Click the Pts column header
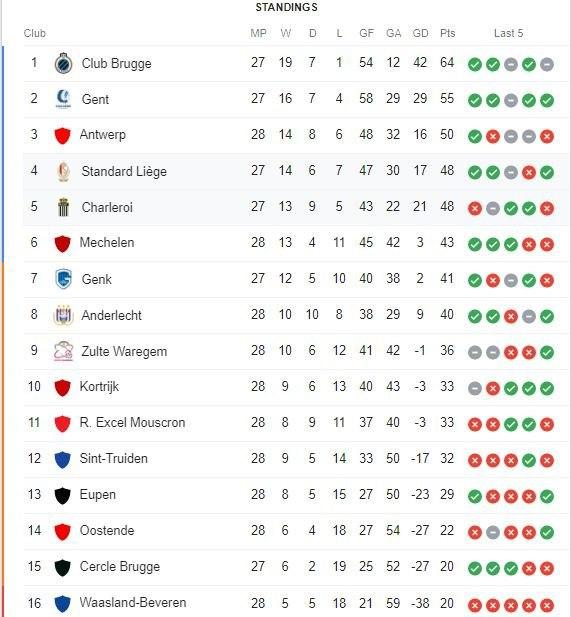Screen dimensions: 571x617 447,33
